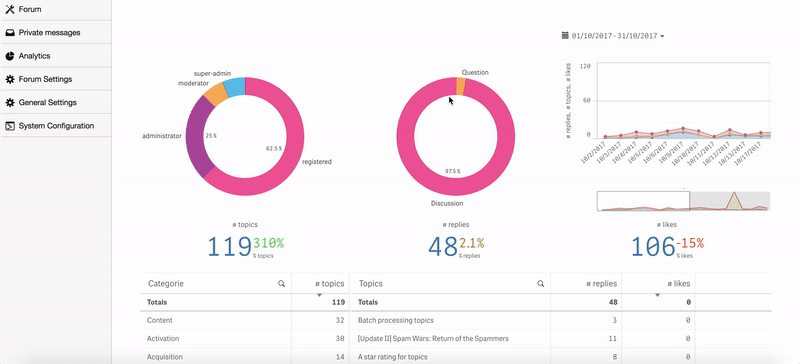Click the General Settings gear icon

(10, 103)
